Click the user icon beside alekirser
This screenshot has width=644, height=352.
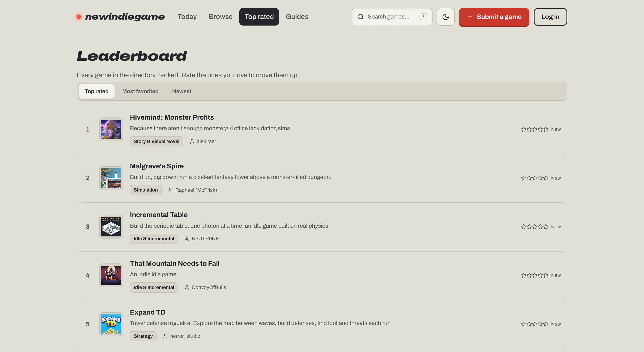[192, 141]
